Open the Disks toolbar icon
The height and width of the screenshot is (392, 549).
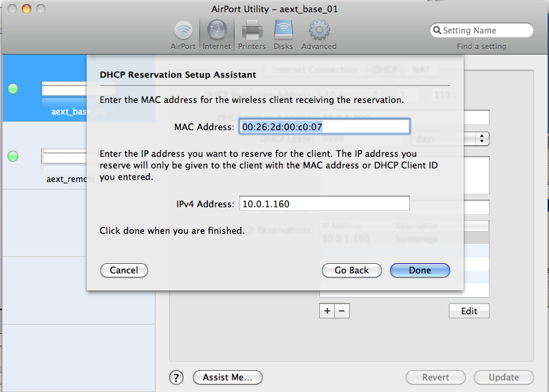tap(283, 35)
